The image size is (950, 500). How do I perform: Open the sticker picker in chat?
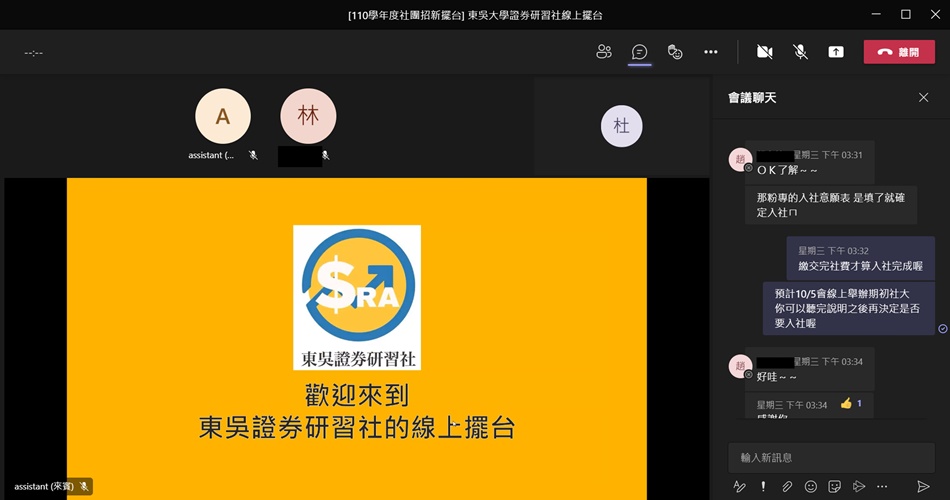click(835, 486)
